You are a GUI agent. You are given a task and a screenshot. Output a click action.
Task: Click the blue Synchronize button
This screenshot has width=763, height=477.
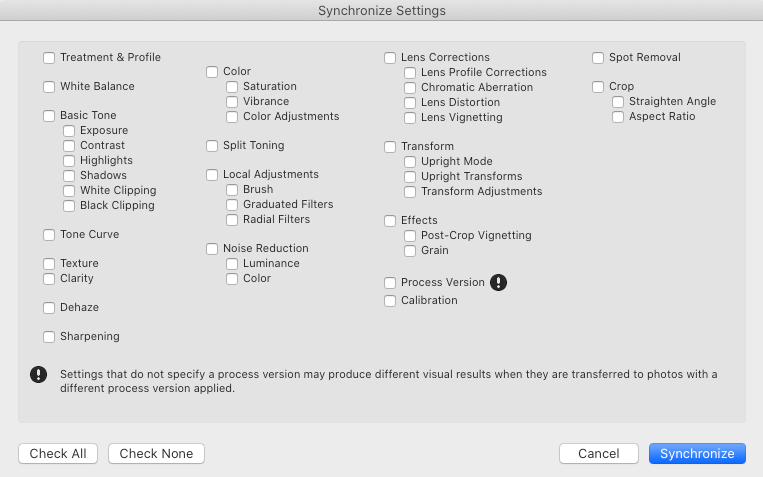pos(697,454)
